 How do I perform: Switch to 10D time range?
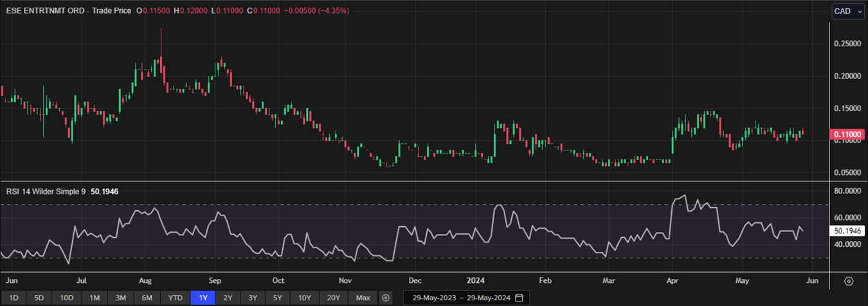(x=67, y=298)
